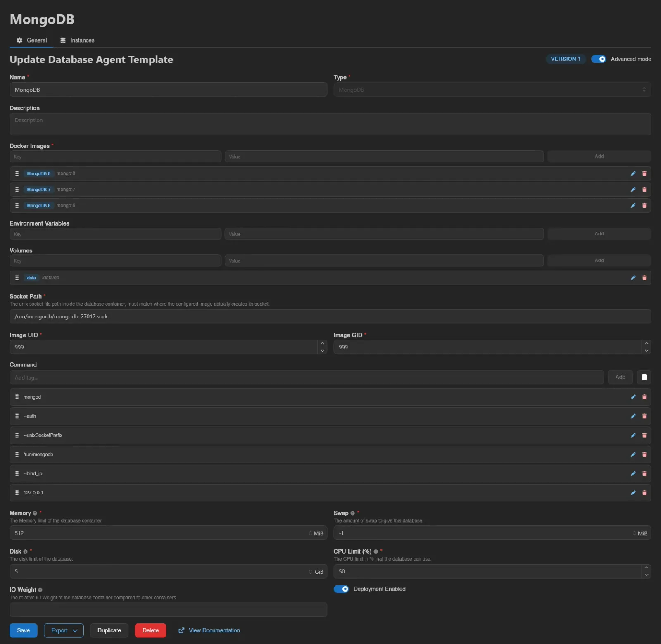Click the Environment Variables Value field
The width and height of the screenshot is (661, 644).
[384, 234]
